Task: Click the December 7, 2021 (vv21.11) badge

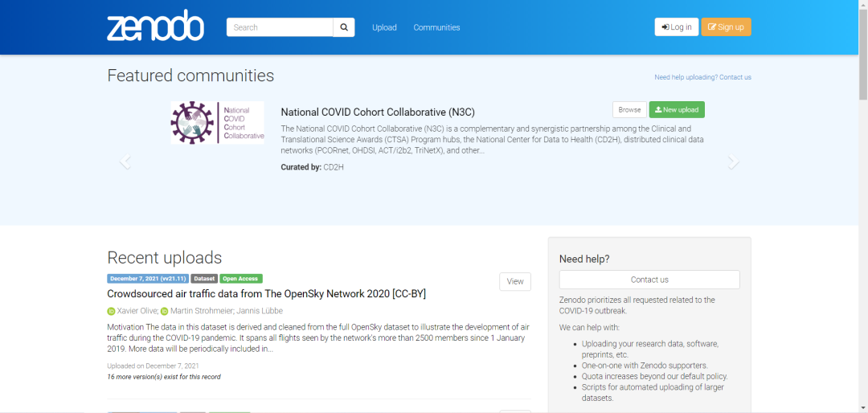Action: 148,279
